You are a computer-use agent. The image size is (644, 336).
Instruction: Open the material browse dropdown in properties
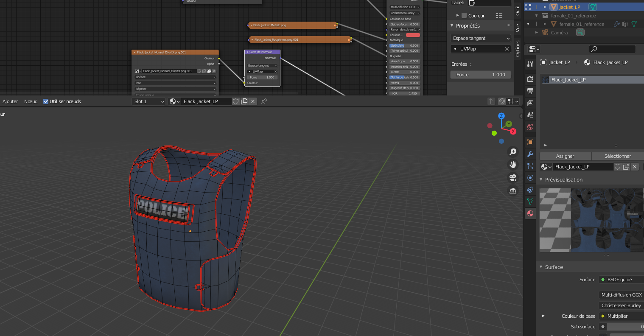point(546,167)
